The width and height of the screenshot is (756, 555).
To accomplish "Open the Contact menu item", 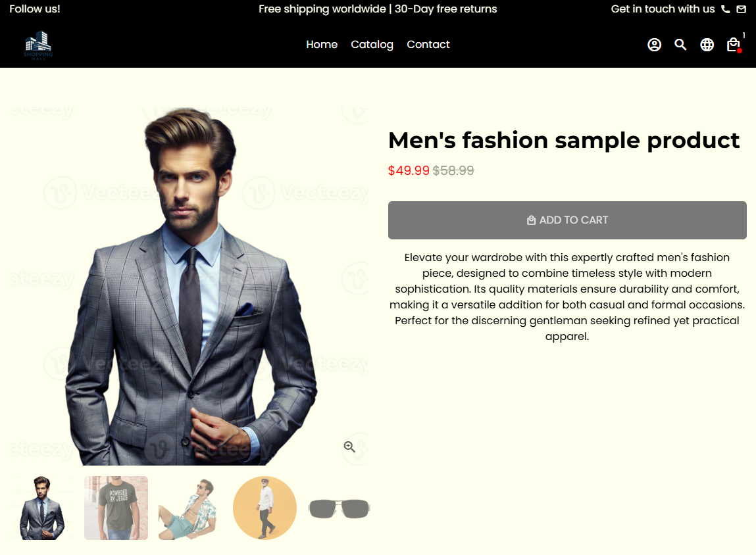I will tap(428, 44).
